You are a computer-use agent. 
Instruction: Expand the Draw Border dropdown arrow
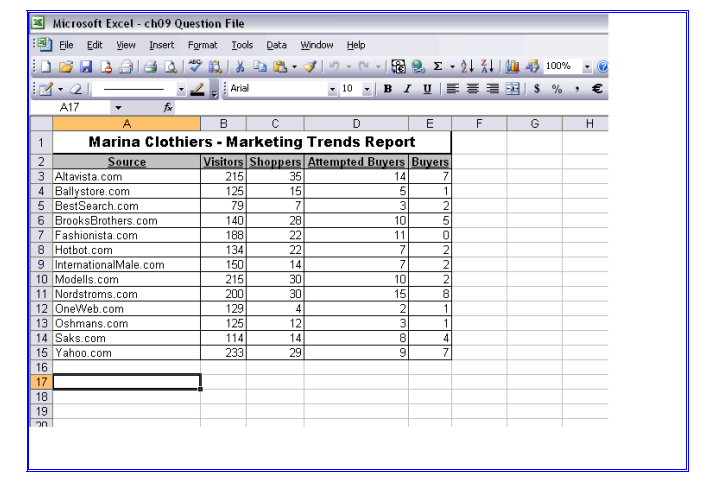tap(60, 89)
